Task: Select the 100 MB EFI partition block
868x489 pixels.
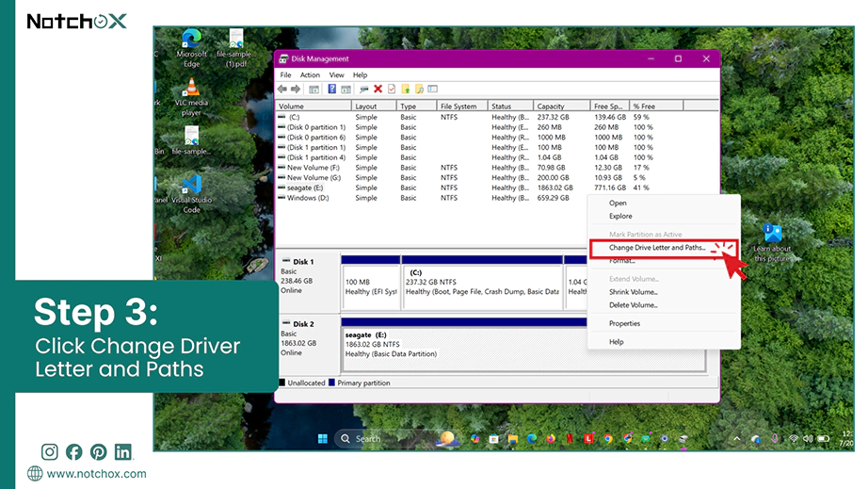Action: (370, 283)
